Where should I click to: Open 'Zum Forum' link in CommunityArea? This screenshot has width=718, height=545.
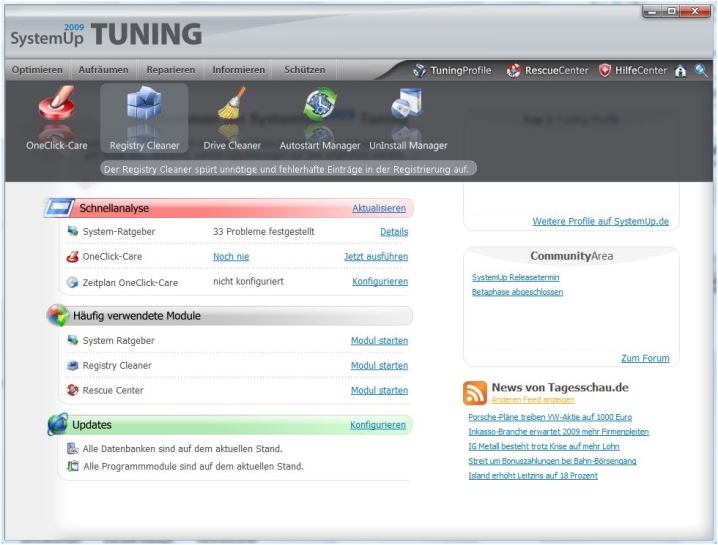(x=645, y=358)
